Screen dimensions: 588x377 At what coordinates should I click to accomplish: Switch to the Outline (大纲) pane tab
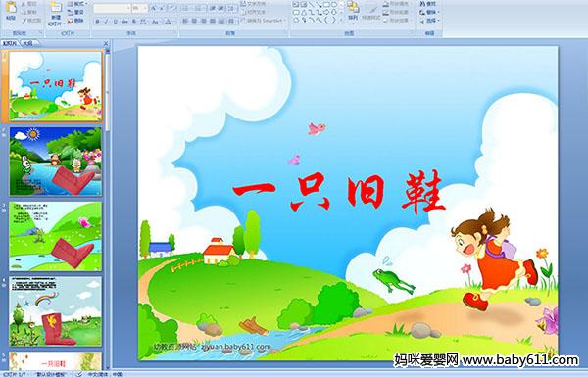coord(28,43)
